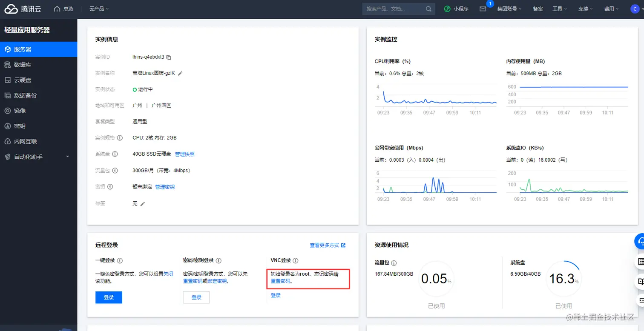Open 管理密钥 link
The width and height of the screenshot is (644, 331).
coord(165,187)
